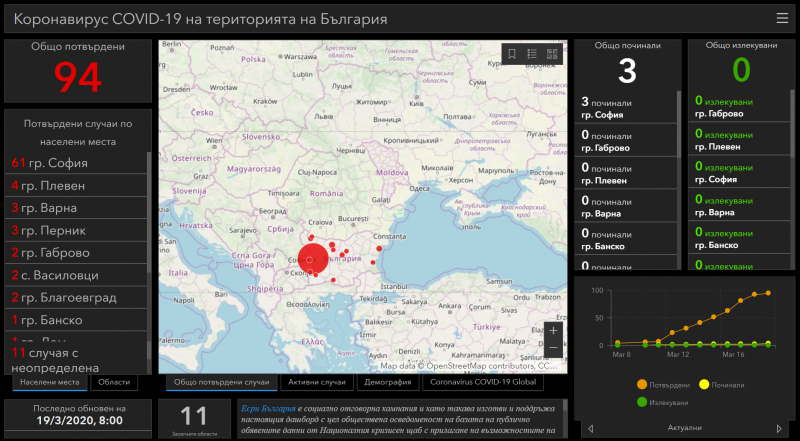Click the last orange chart data point
The image size is (800, 441).
(768, 293)
